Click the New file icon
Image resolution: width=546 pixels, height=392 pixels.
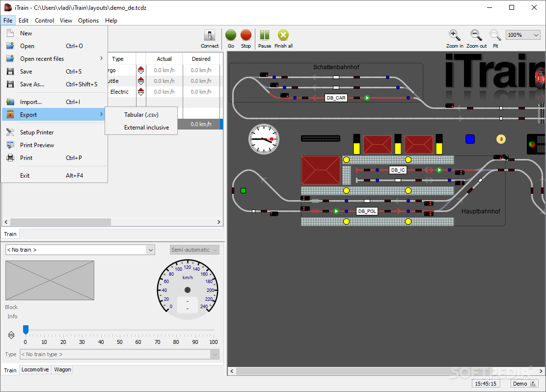click(10, 33)
